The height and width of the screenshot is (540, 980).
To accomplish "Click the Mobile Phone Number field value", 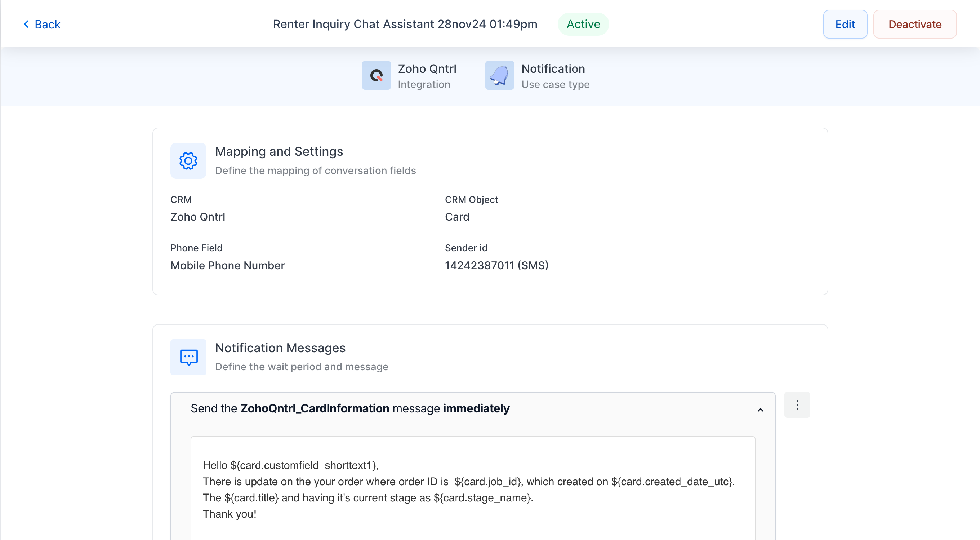I will click(x=227, y=265).
